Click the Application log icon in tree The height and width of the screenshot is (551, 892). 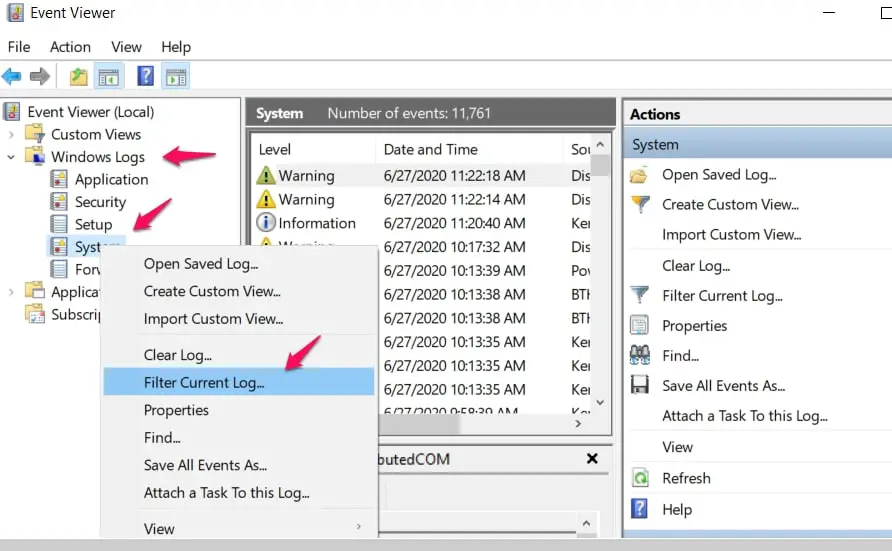pos(59,179)
